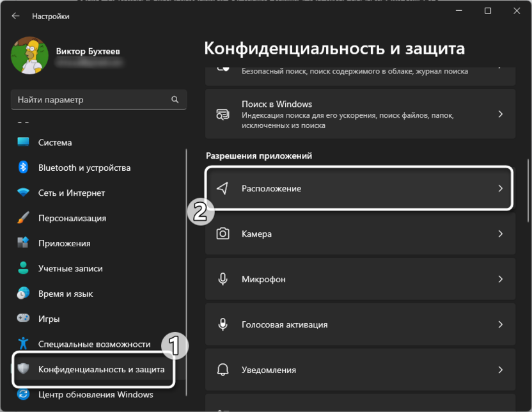Open the Bluetooth и устройства icon
Image resolution: width=532 pixels, height=412 pixels.
[x=24, y=168]
